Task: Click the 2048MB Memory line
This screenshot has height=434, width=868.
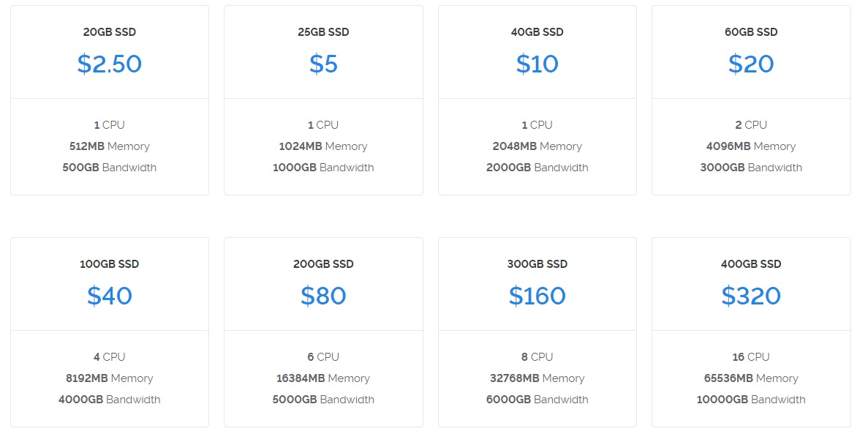Action: 537,146
